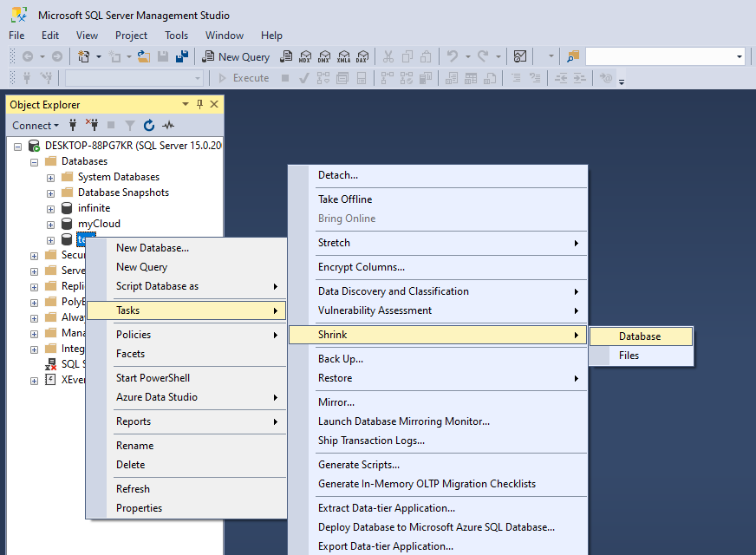Click the Find in Files toolbar icon
This screenshot has width=756, height=555.
pos(573,57)
